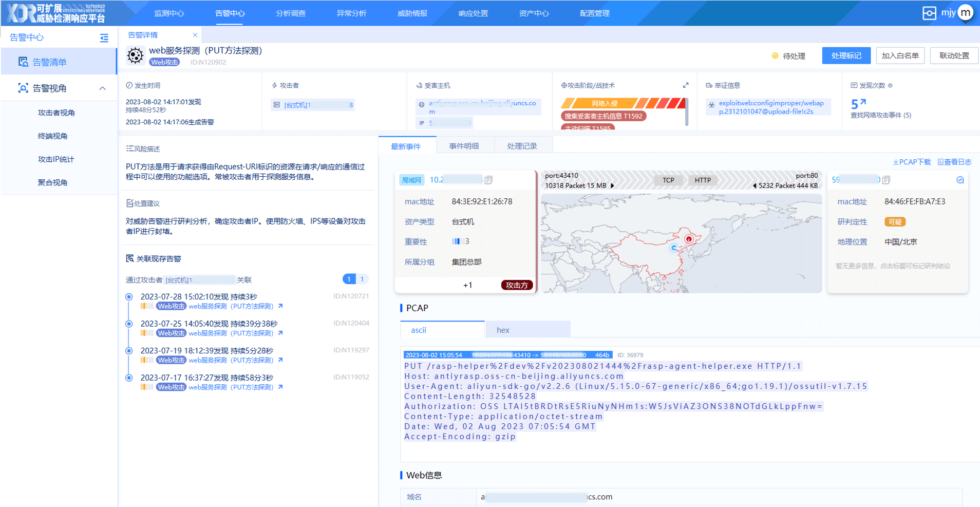Image resolution: width=980 pixels, height=507 pixels.
Task: Click the web服务探测 alert gear icon
Action: point(135,55)
